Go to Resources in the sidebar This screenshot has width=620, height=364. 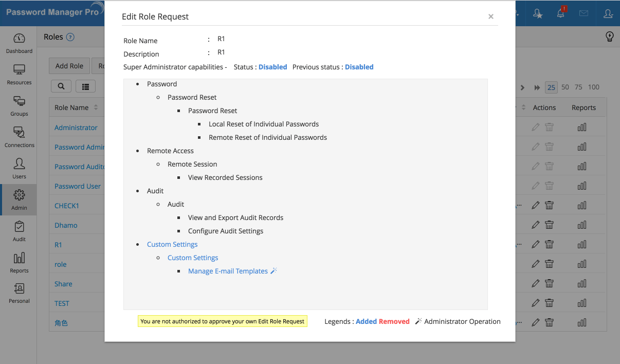[19, 75]
